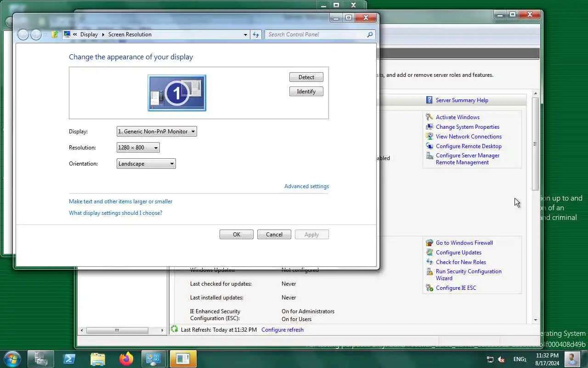Open 'What display settings should I choose?' link
This screenshot has width=588, height=368.
point(115,213)
